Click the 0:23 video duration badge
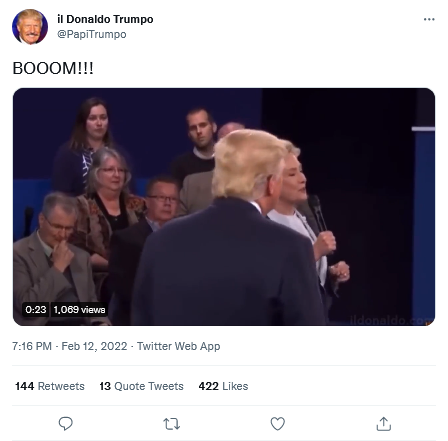The width and height of the screenshot is (448, 441). [36, 310]
